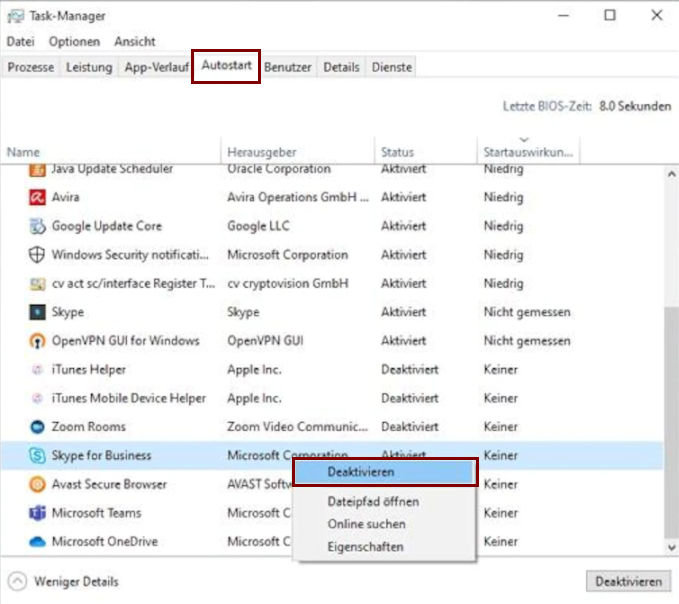Viewport: 679px width, 604px height.
Task: Click publisher cv cryptovision GmbH
Action: (x=288, y=284)
